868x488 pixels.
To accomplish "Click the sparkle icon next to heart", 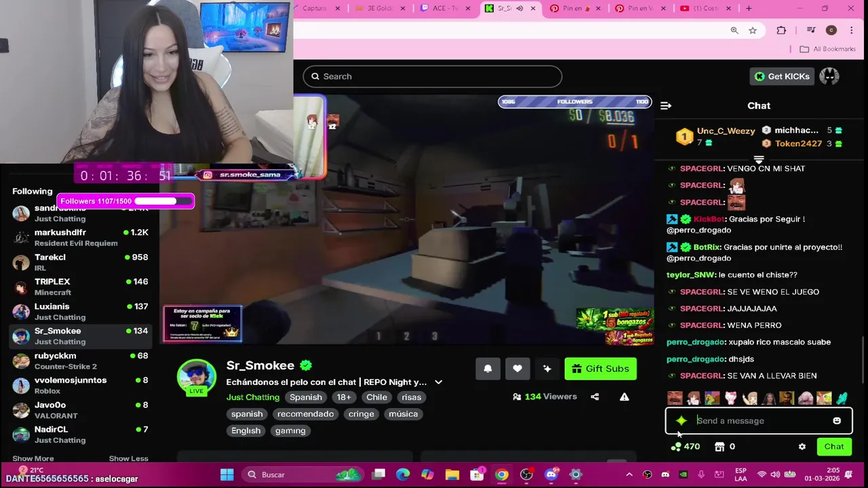I will click(547, 369).
